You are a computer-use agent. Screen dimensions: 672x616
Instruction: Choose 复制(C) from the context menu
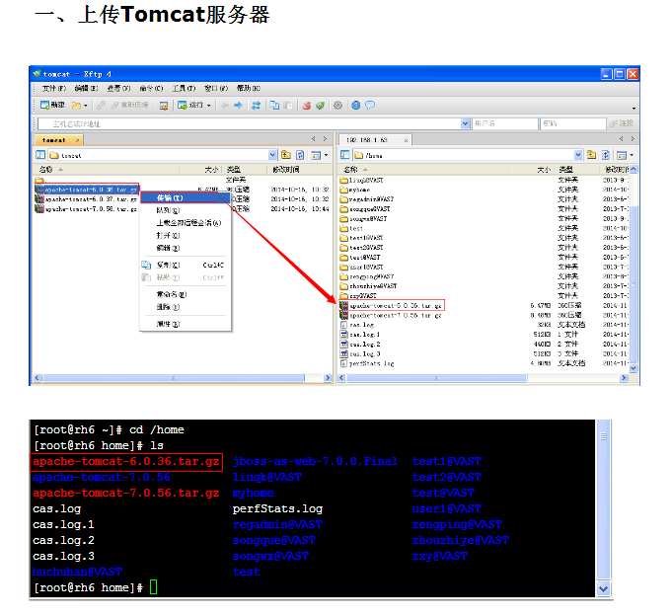coord(186,265)
